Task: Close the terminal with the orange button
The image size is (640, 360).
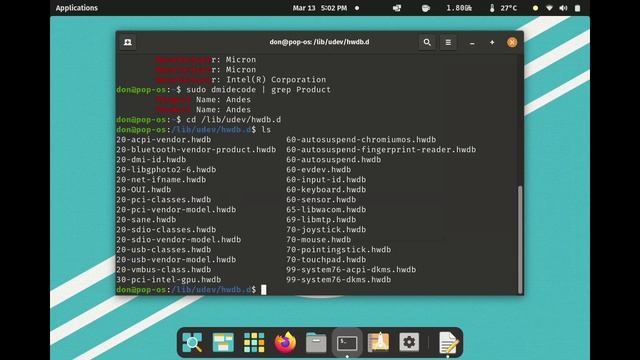Action: [512, 42]
